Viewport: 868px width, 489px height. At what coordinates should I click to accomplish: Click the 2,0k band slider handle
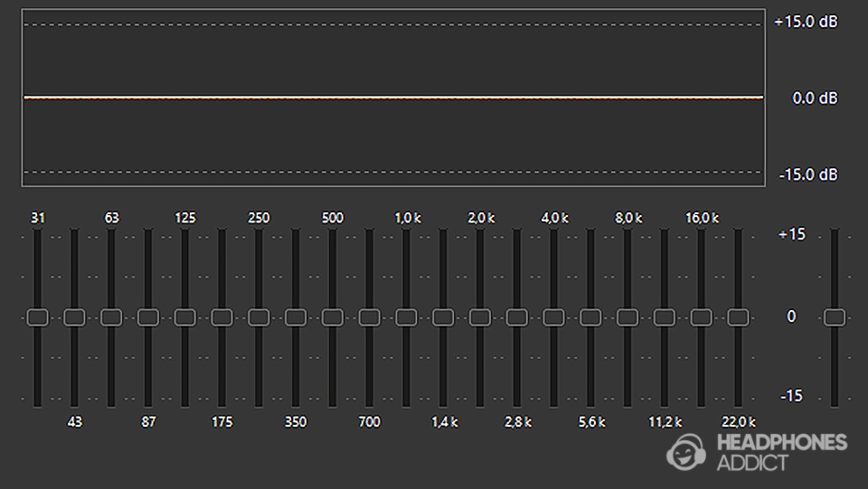(x=480, y=317)
